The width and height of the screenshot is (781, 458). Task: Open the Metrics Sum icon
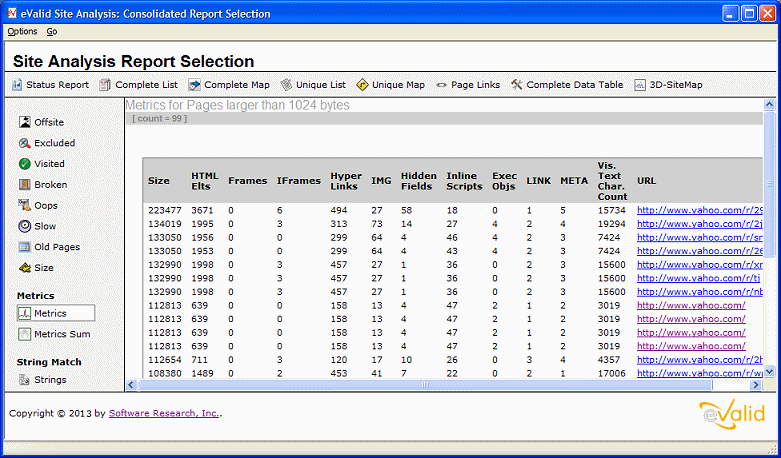point(25,334)
